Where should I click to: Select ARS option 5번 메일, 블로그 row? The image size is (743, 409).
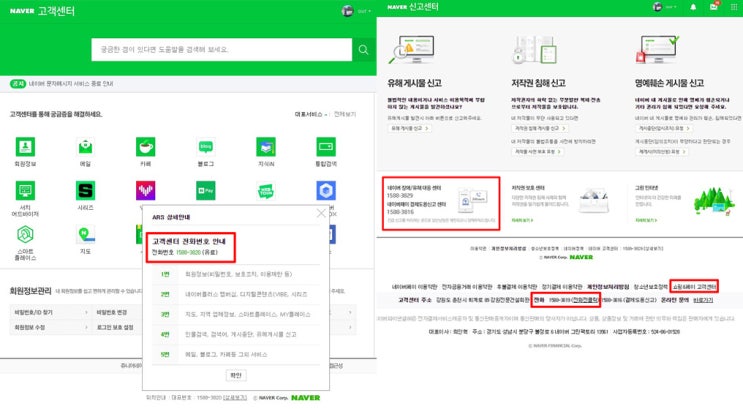[x=236, y=354]
